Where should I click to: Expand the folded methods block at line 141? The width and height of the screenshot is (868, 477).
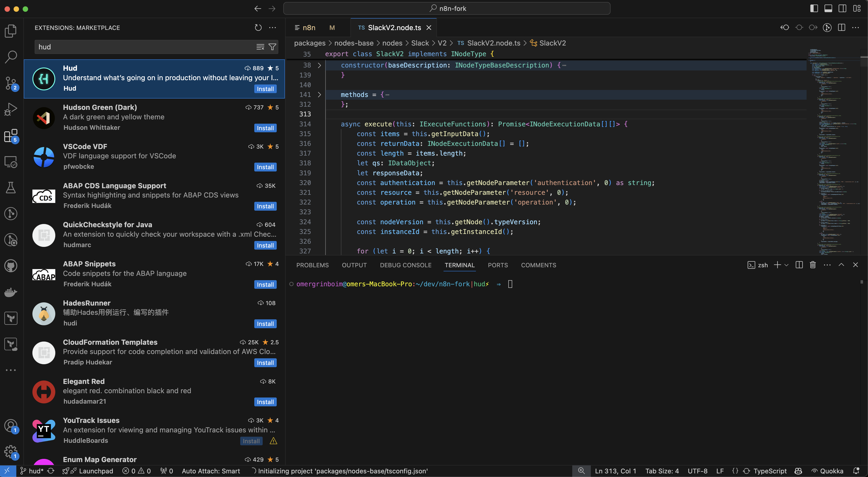319,95
